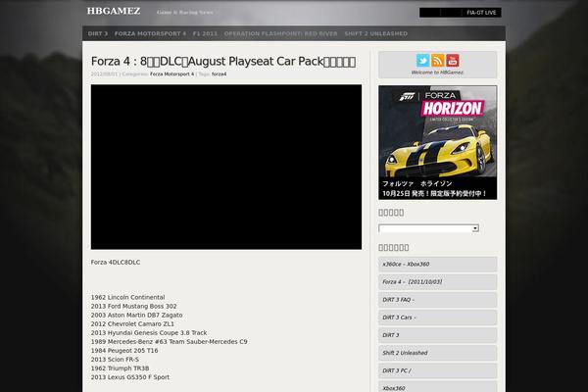Open the Xbox360 sidebar item
This screenshot has width=588, height=392.
(x=438, y=387)
